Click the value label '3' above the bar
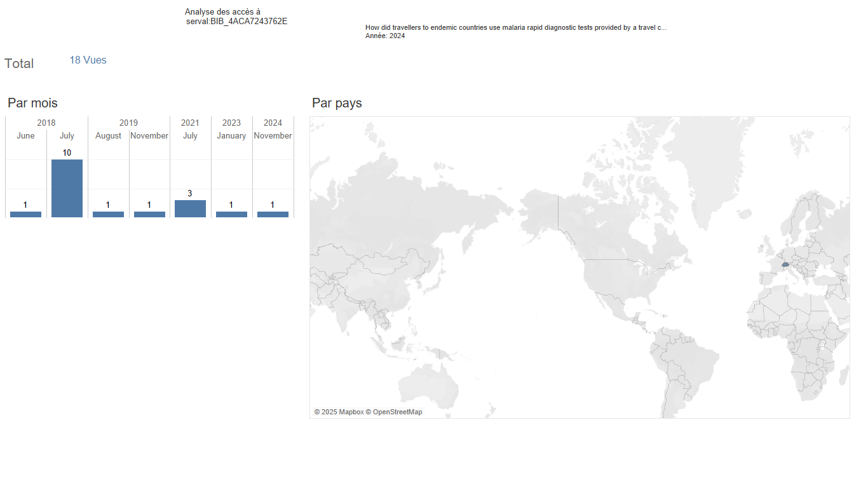868x488 pixels. click(x=190, y=193)
